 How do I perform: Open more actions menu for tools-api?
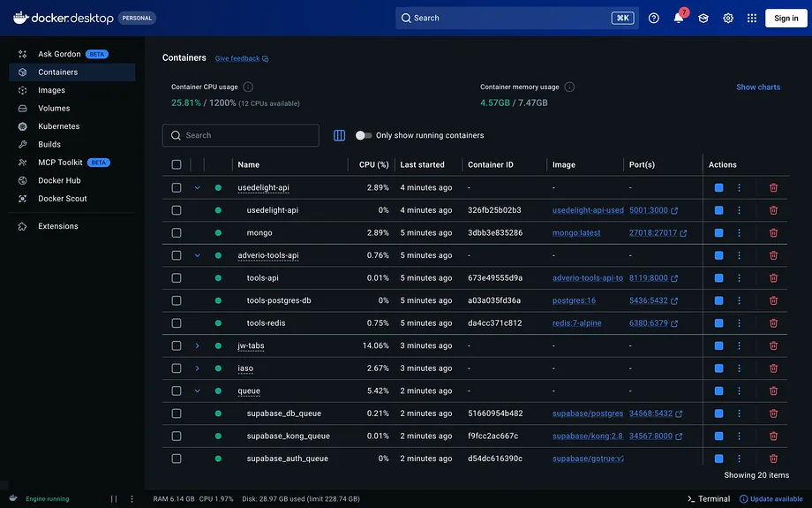point(739,277)
